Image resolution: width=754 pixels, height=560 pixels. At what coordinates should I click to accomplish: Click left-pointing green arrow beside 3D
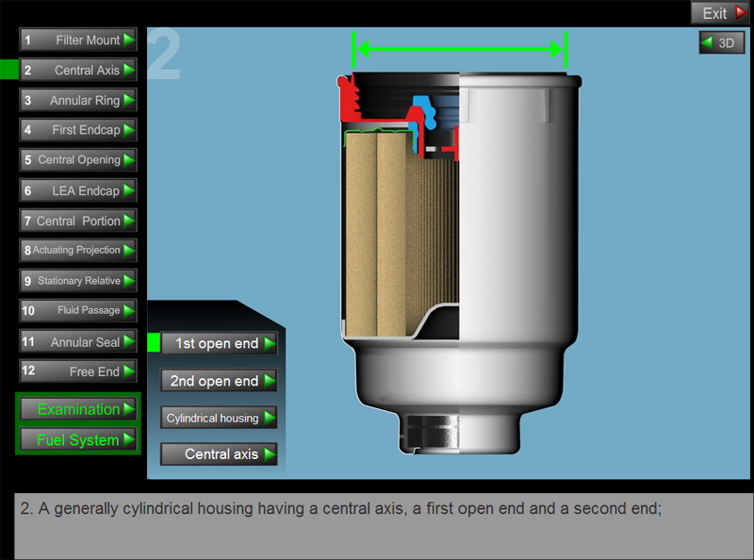tap(707, 42)
